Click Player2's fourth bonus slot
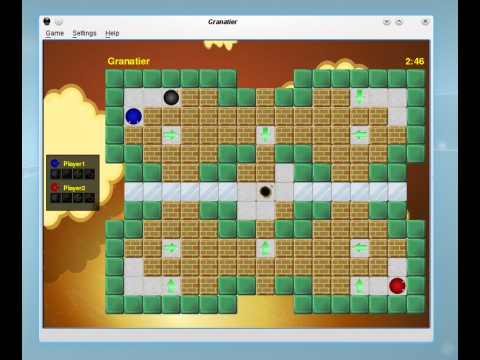 [x=89, y=198]
